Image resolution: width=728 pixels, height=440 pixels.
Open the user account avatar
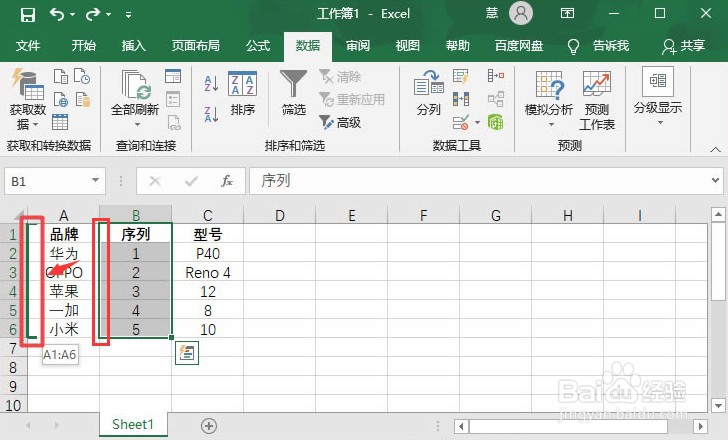[x=520, y=13]
